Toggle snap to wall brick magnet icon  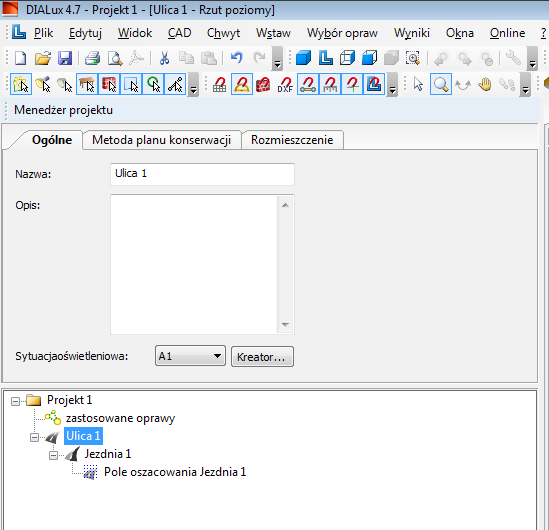tap(263, 84)
